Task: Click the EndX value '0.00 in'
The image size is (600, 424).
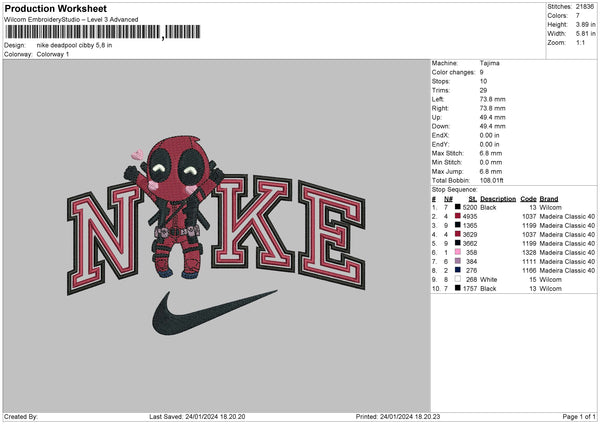Action: pos(489,135)
